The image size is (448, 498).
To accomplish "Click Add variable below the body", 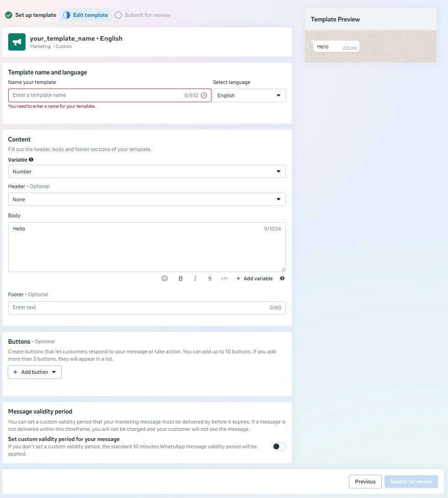I will coord(254,278).
